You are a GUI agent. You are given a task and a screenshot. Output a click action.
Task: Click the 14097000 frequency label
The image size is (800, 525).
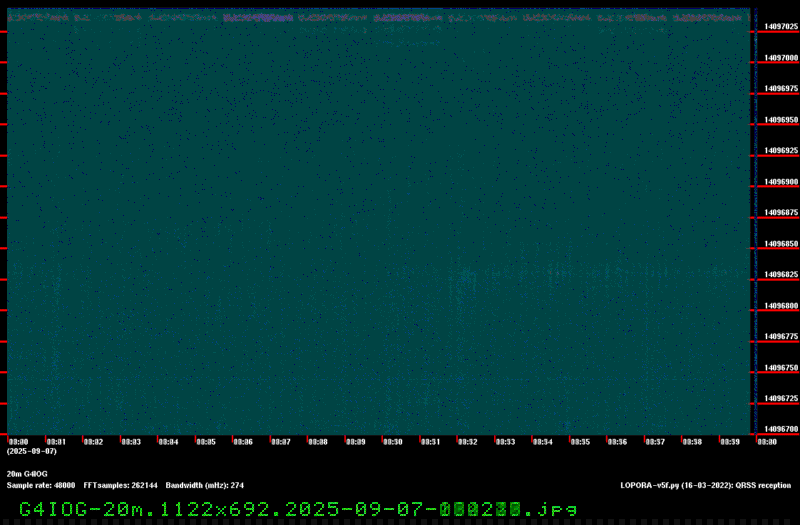[781, 58]
